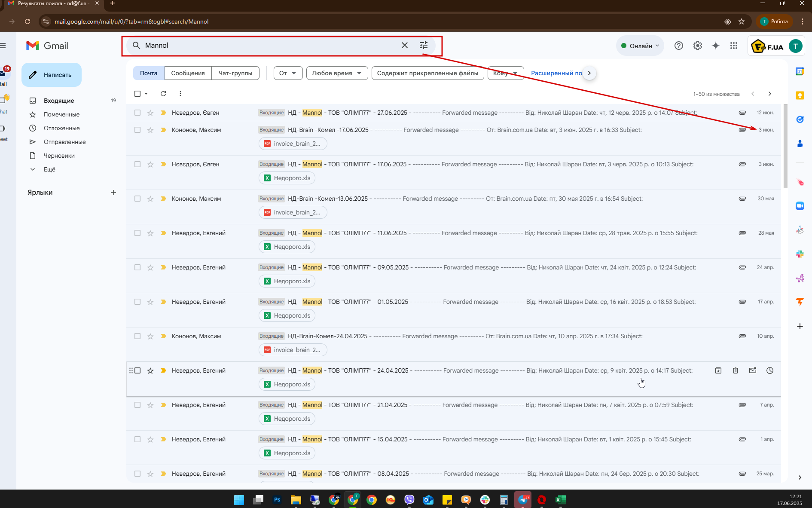Star the НД-Brain-Комел-24.04.2025 email
This screenshot has height=508, width=812.
150,336
